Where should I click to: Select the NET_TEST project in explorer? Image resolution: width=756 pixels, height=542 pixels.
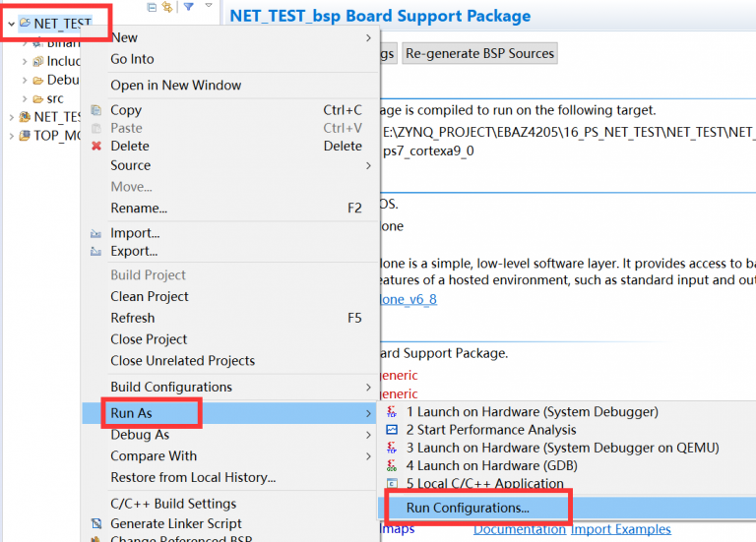click(x=62, y=23)
